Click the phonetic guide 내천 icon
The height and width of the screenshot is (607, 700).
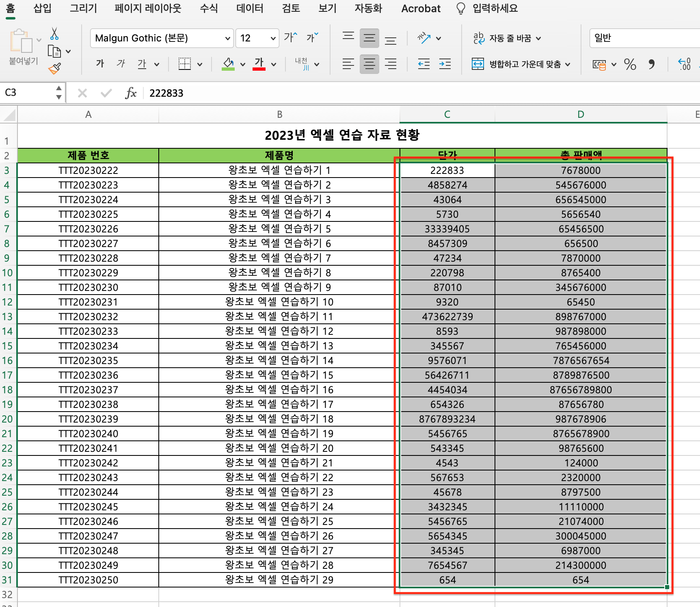(302, 64)
